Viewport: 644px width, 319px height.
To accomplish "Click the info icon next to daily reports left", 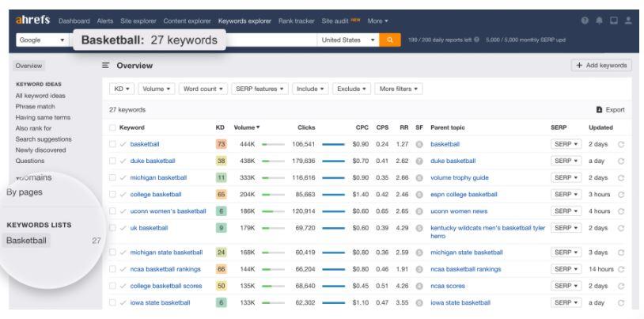I will (476, 40).
